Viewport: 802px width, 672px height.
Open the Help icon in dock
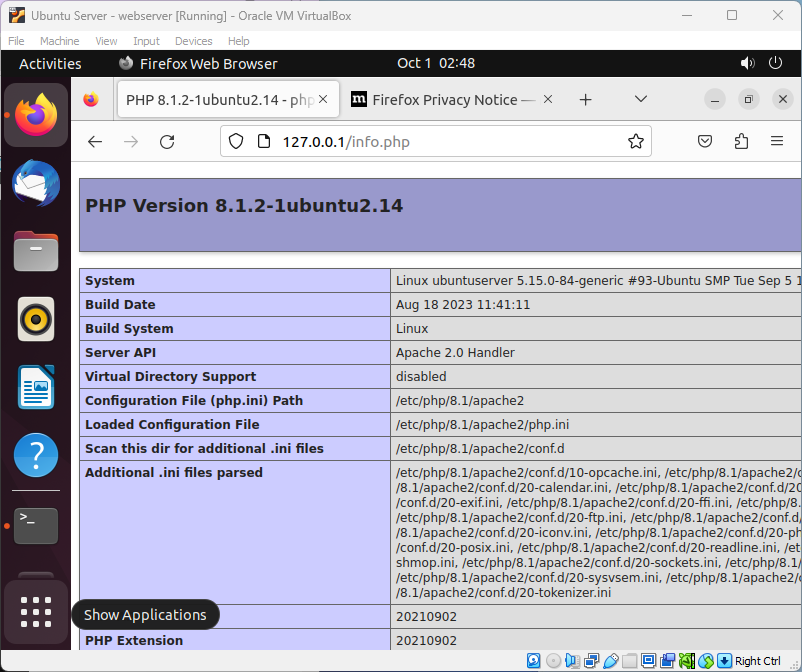[36, 455]
